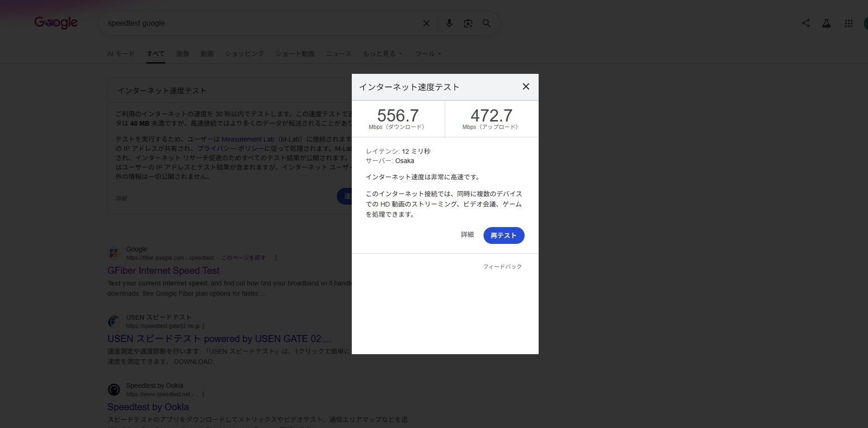
Task: Click USEN result favicon
Action: 114,321
